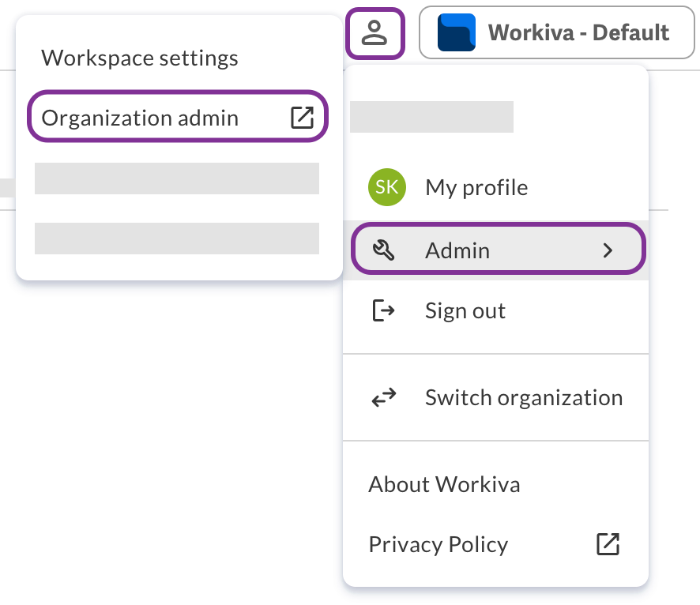Viewport: 700px width, 605px height.
Task: Click the placeholder row below Organization admin
Action: 177,178
